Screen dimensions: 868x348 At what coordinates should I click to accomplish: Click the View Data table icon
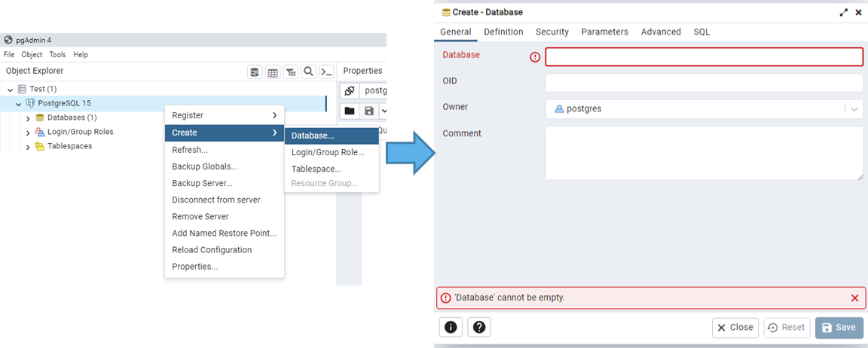tap(272, 72)
